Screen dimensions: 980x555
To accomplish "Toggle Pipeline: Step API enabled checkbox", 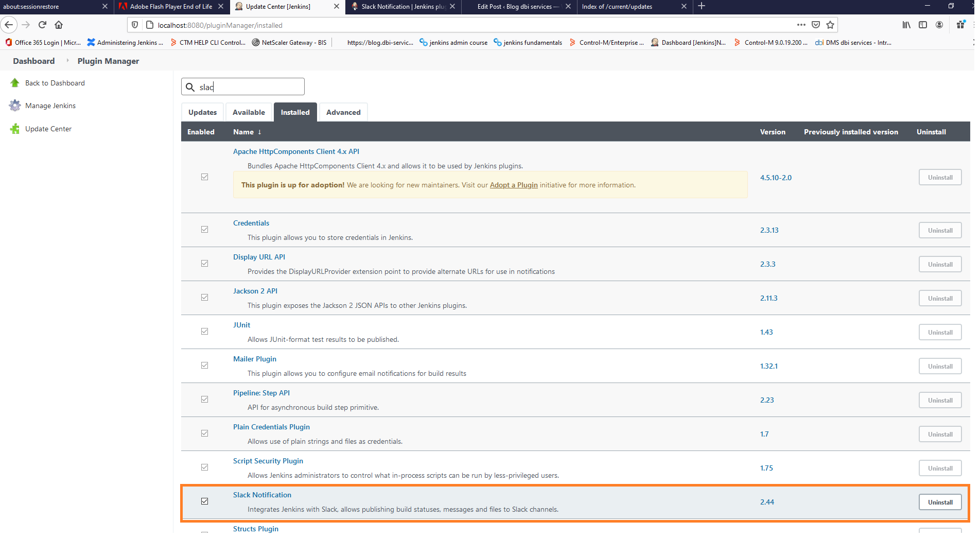I will (204, 399).
